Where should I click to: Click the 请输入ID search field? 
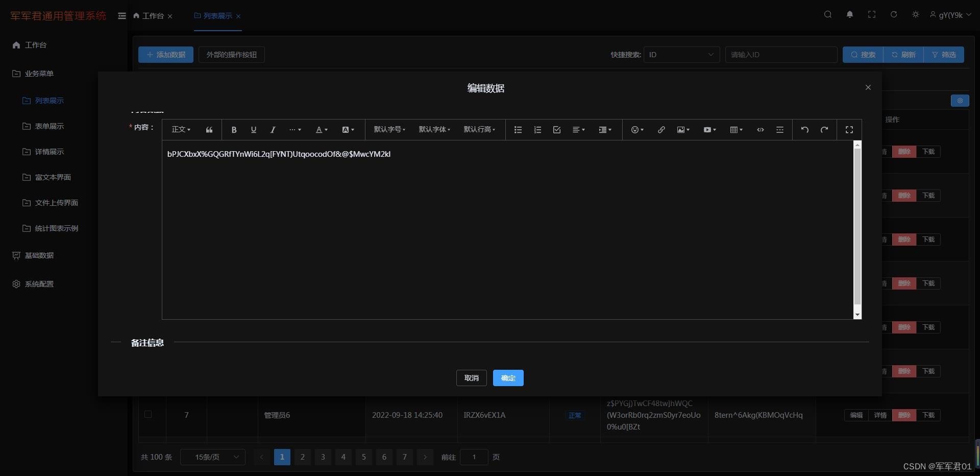(781, 55)
